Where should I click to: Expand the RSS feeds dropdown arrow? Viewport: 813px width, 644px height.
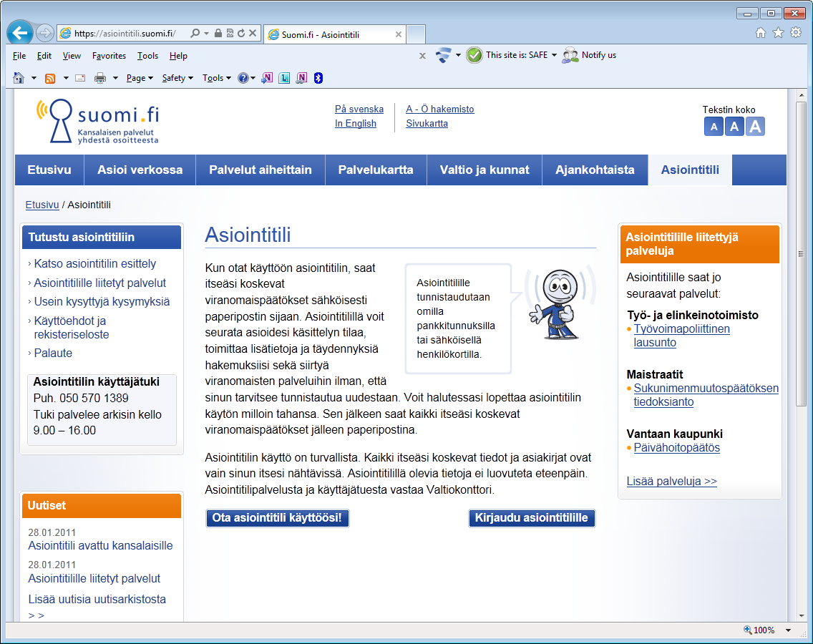[66, 78]
